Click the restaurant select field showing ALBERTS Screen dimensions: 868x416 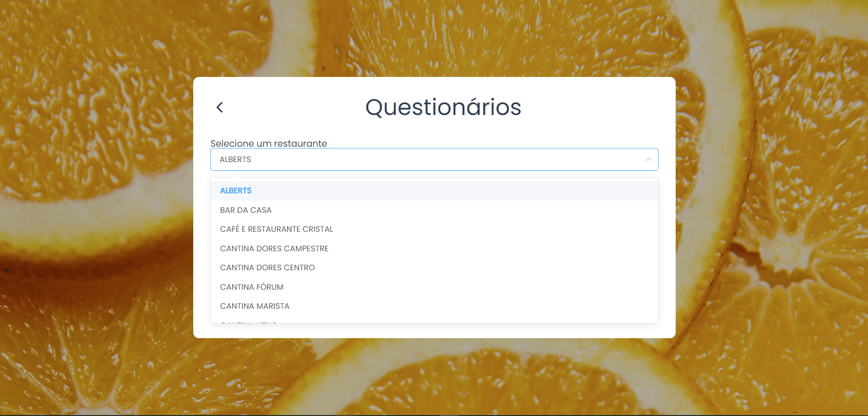pyautogui.click(x=434, y=159)
